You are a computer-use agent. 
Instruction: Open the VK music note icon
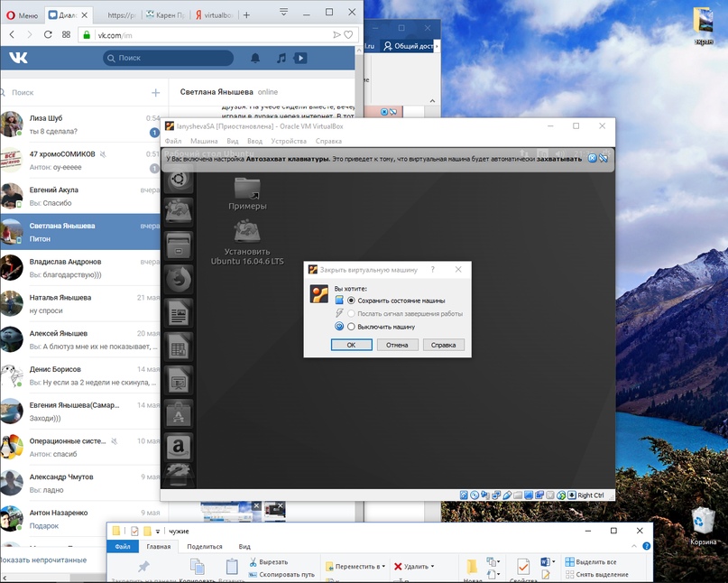[x=281, y=58]
